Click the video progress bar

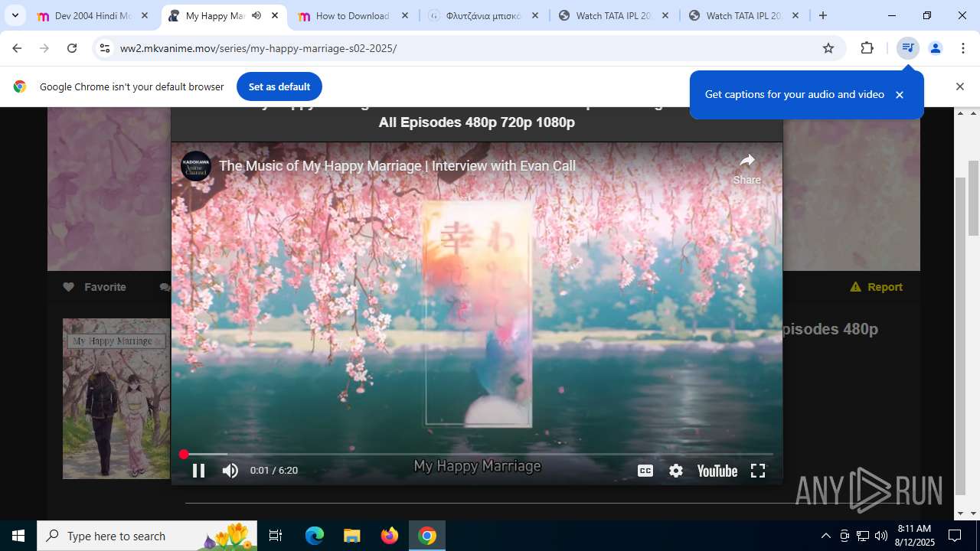477,455
